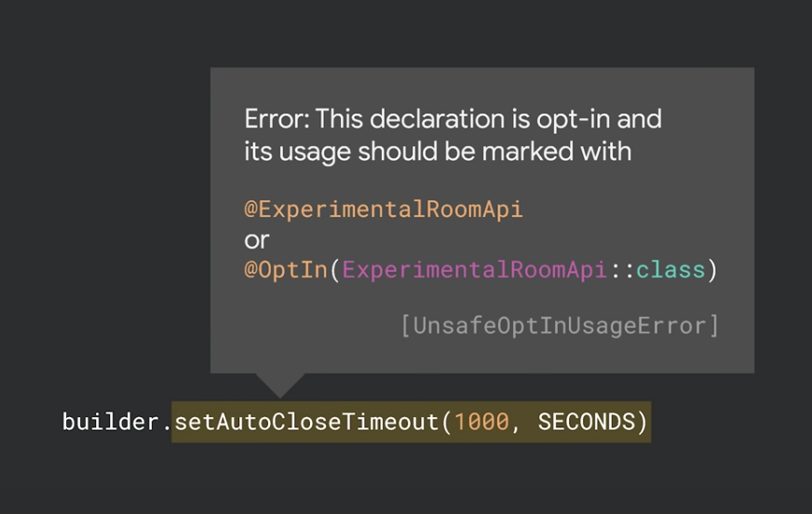
Task: Click the @OptIn annotation text
Action: (x=286, y=270)
